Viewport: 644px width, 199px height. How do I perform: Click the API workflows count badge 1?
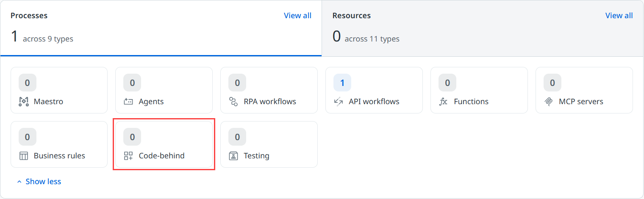point(342,83)
